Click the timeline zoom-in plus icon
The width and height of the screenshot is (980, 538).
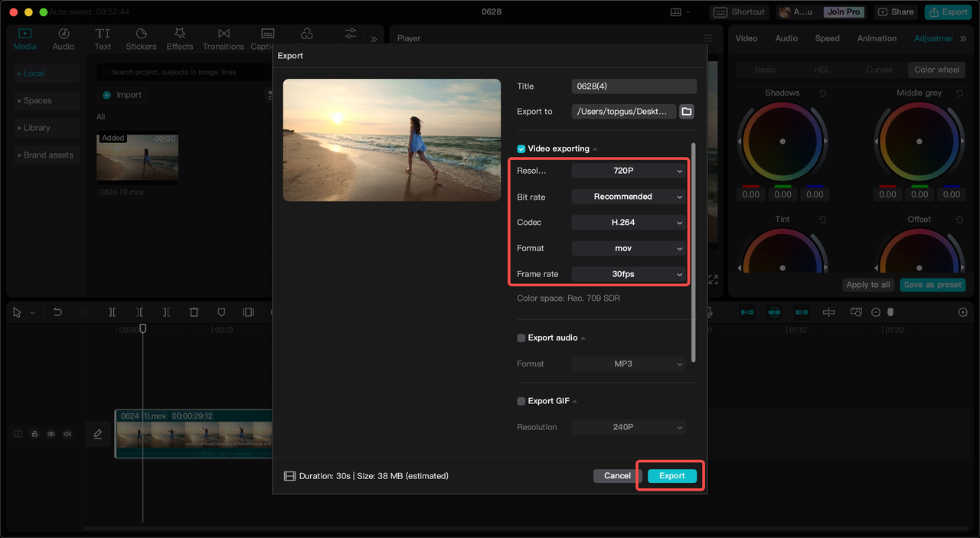(x=963, y=312)
